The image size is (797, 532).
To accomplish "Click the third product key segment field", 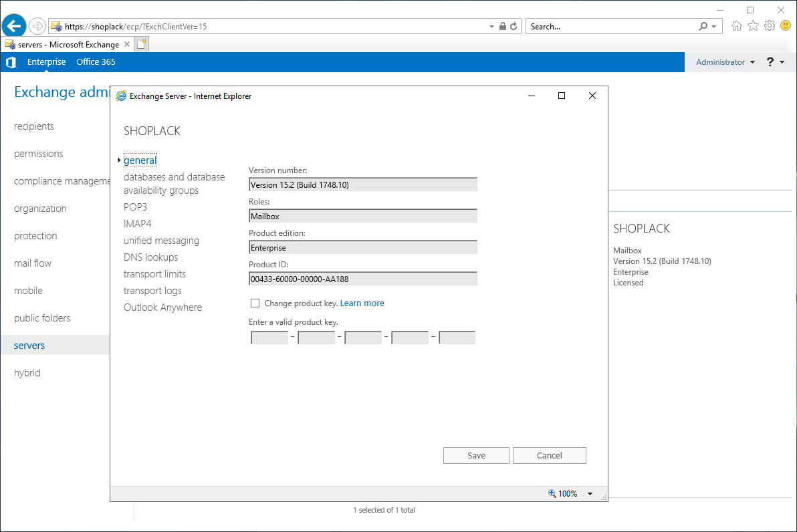I will 363,338.
